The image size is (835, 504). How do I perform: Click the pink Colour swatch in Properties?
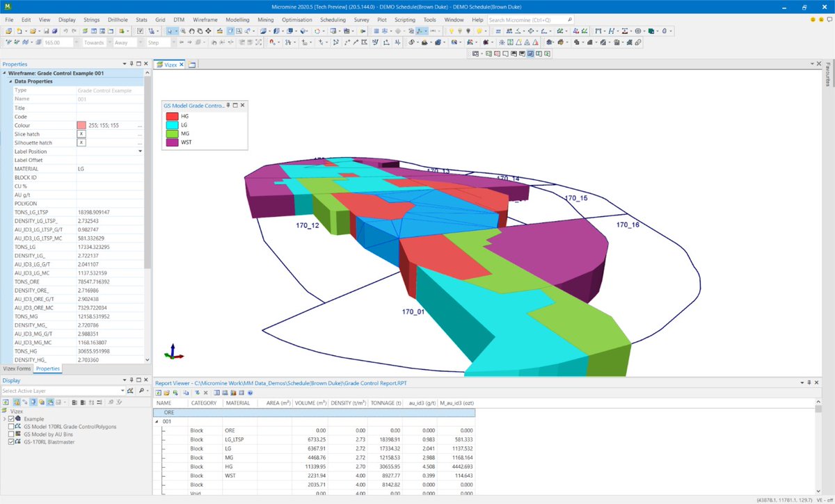pos(81,125)
